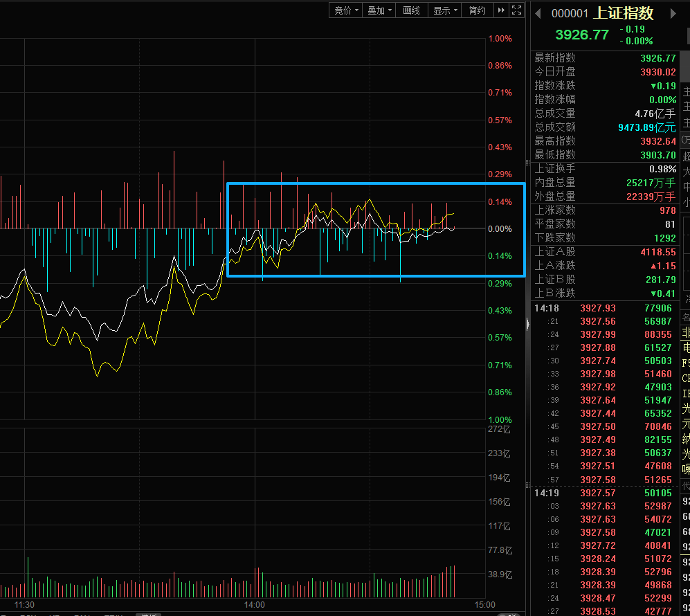Select the 今日开盘 value 3930.02

(658, 72)
